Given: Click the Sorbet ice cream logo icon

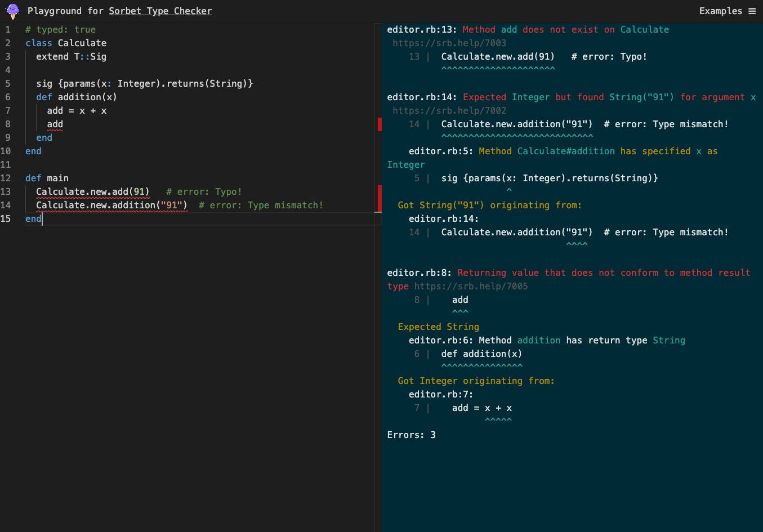Looking at the screenshot, I should point(12,11).
